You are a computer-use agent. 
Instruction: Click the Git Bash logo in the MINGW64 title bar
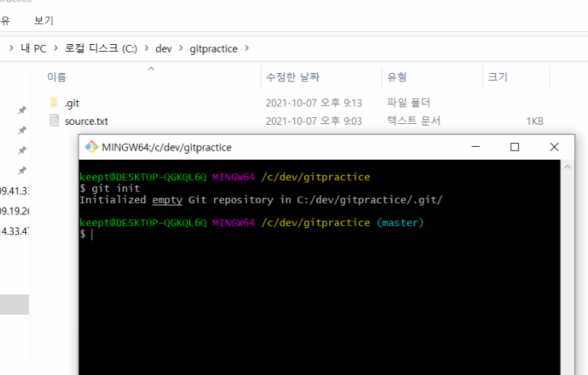[91, 147]
